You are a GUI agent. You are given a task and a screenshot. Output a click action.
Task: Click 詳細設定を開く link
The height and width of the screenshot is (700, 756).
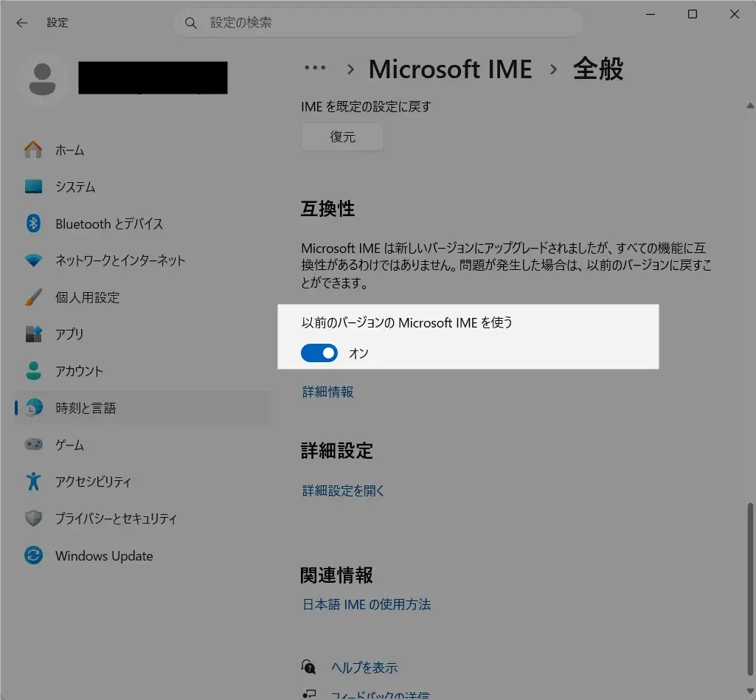pos(343,491)
